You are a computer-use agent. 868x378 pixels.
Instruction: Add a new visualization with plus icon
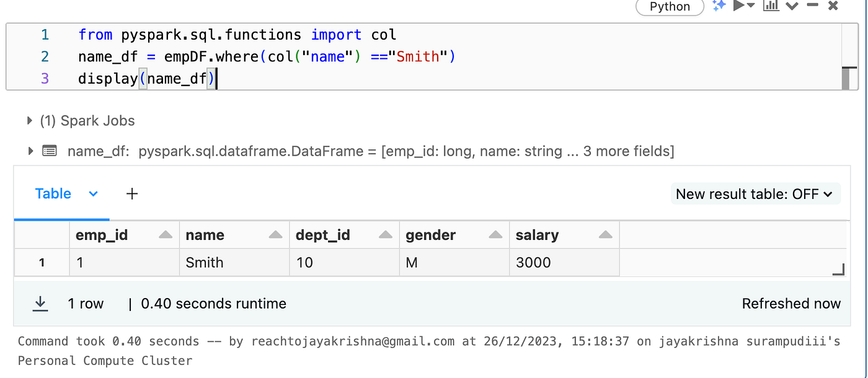pos(131,194)
